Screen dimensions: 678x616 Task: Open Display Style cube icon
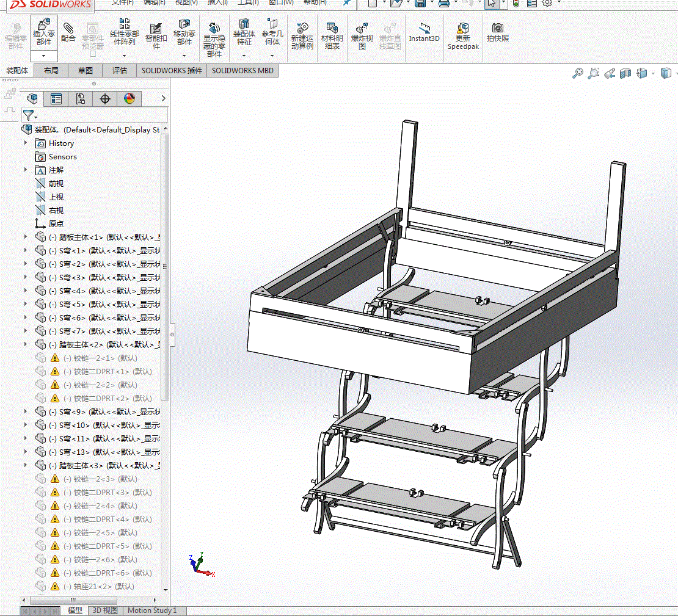point(666,73)
